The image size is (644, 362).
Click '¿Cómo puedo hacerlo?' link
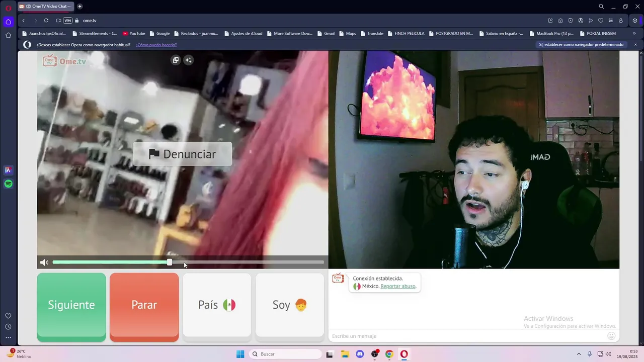coord(156,45)
